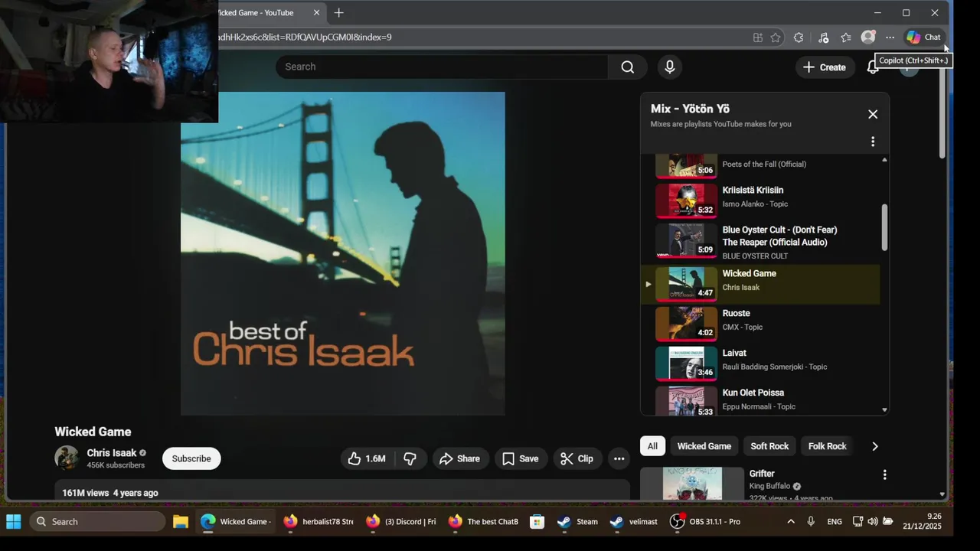
Task: Add this page to Edge favorites
Action: pos(776,37)
